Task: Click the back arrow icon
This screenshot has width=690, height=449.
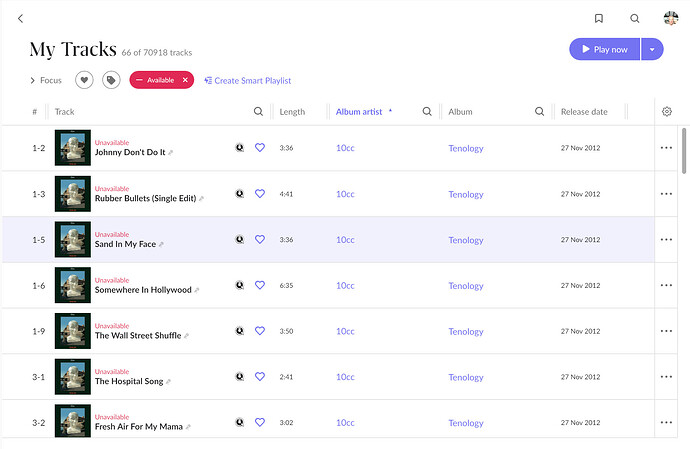Action: click(x=21, y=18)
